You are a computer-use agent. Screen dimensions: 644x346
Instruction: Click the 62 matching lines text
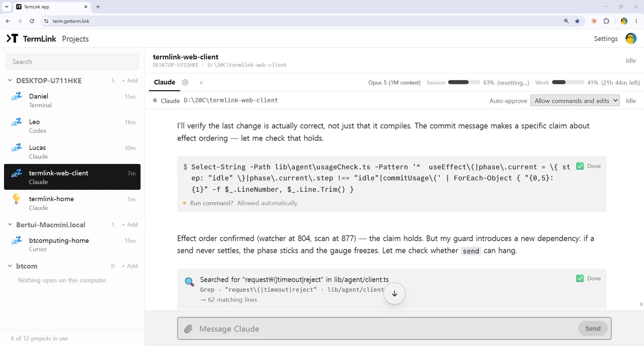(x=228, y=300)
